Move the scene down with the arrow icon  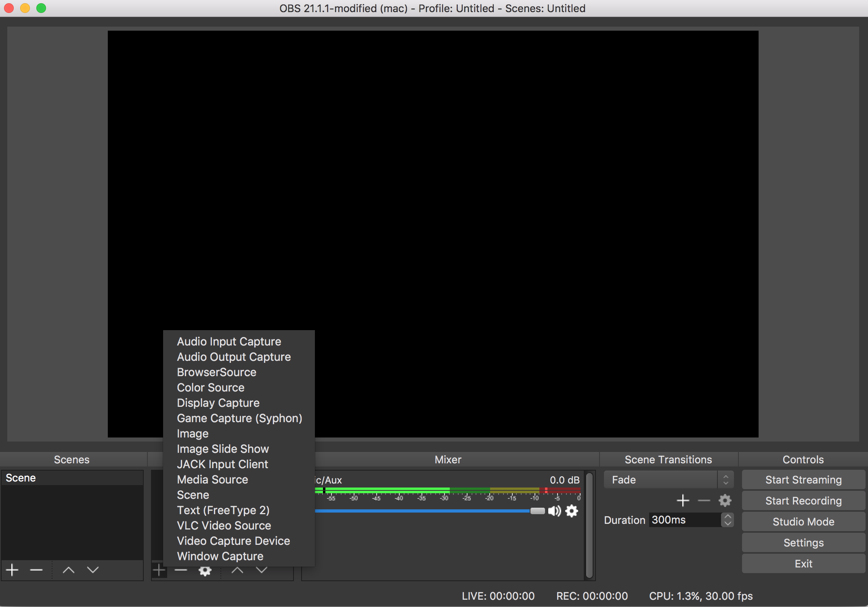[x=93, y=570]
